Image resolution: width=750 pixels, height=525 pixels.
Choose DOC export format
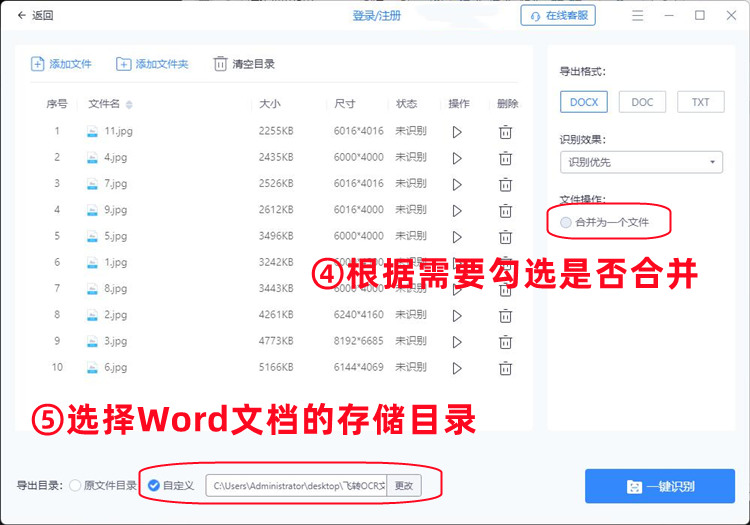(x=642, y=102)
